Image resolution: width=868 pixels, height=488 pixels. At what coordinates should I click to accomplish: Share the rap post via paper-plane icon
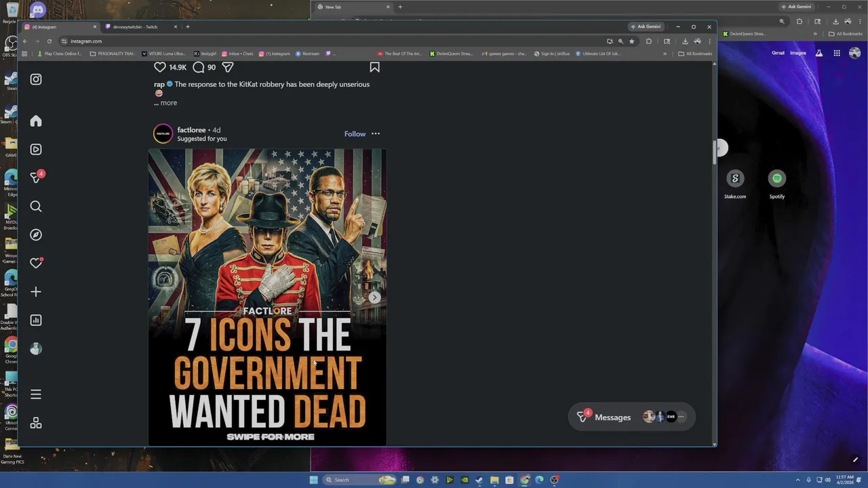(x=228, y=67)
